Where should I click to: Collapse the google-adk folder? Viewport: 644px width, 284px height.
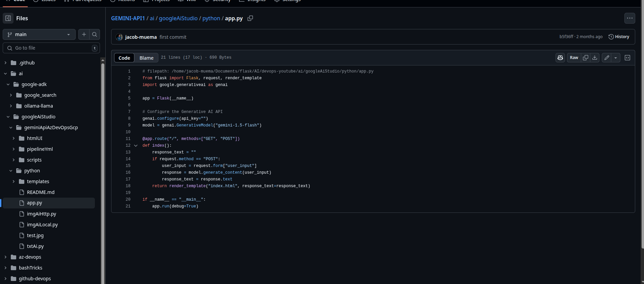point(8,84)
